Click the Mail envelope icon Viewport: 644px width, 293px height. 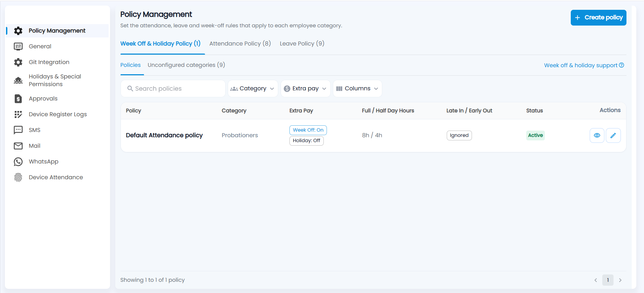click(x=18, y=146)
